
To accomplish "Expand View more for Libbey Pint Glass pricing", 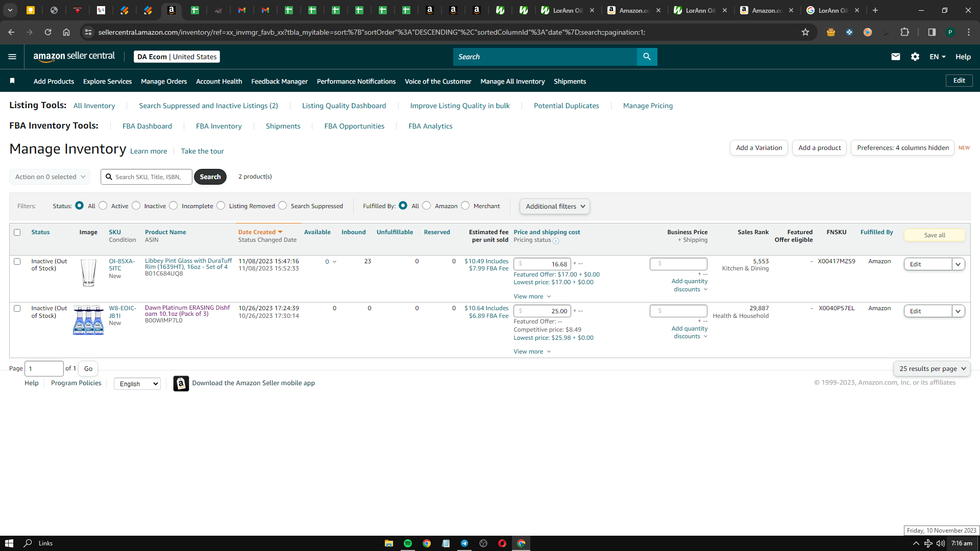I will point(532,296).
